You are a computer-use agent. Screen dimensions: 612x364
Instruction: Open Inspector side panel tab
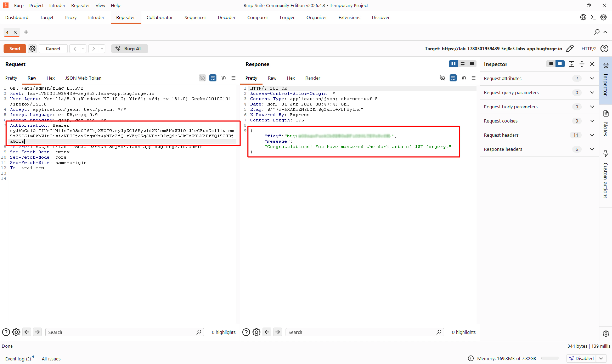(x=606, y=80)
